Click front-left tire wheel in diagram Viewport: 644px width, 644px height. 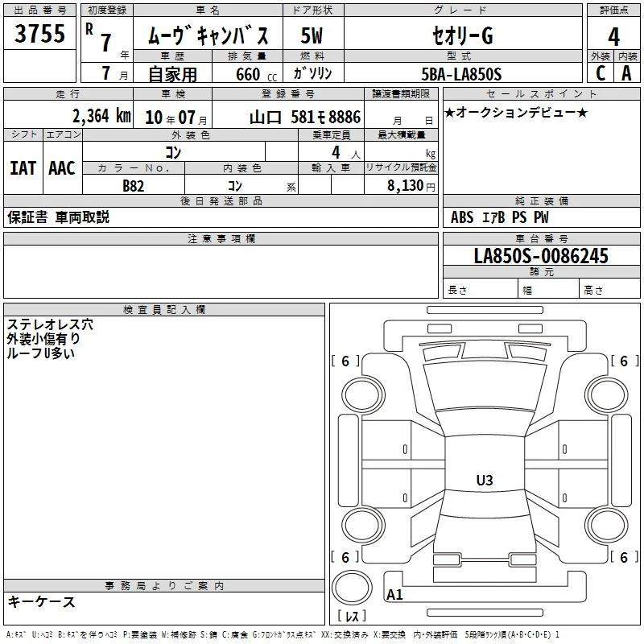click(363, 395)
